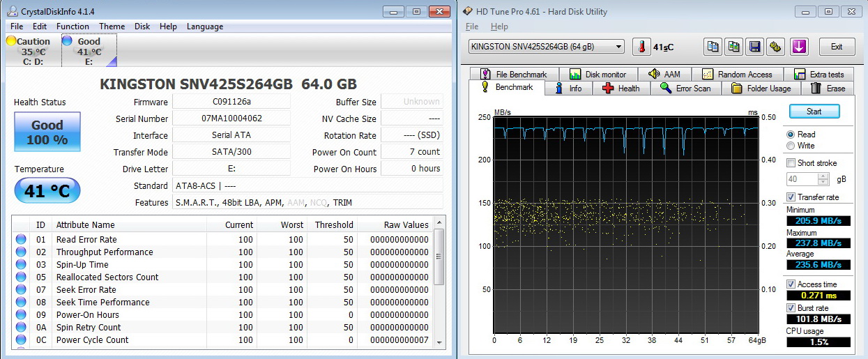868x359 pixels.
Task: Enable the Short stroke checkbox
Action: click(791, 163)
